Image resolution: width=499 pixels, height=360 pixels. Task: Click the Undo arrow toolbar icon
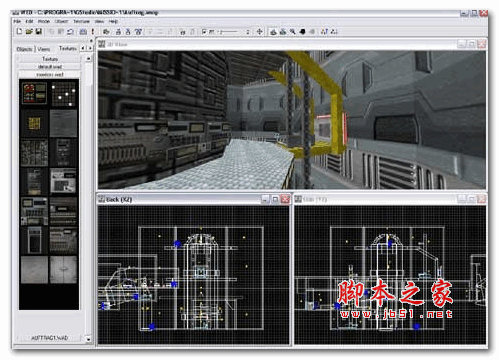pos(70,32)
